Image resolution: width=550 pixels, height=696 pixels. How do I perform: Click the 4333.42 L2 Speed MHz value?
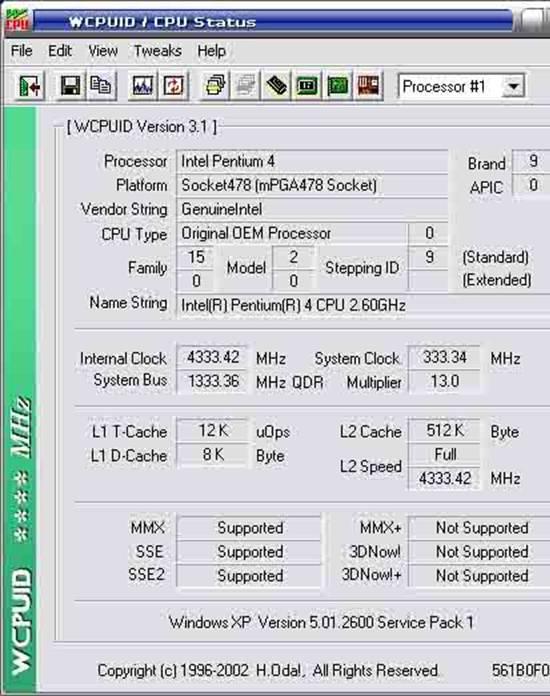click(444, 478)
